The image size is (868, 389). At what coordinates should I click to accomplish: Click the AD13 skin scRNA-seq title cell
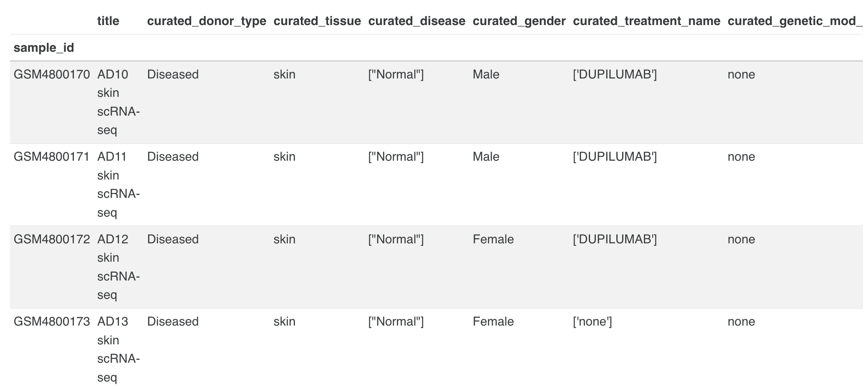[119, 349]
